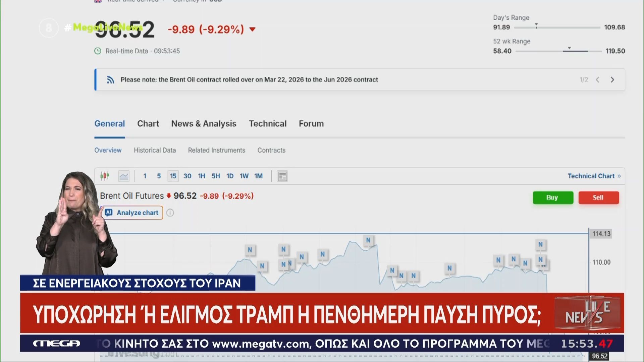Select 1D chart interval
The width and height of the screenshot is (644, 362).
point(230,176)
